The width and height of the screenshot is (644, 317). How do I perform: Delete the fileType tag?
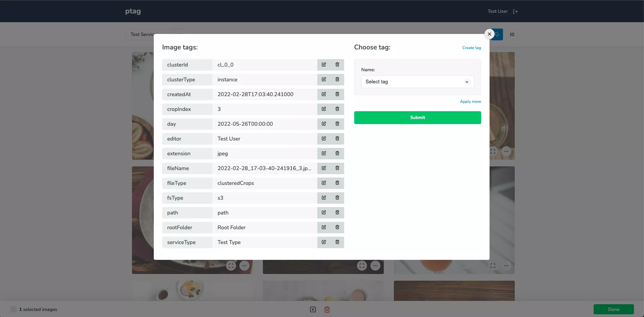[x=337, y=183]
